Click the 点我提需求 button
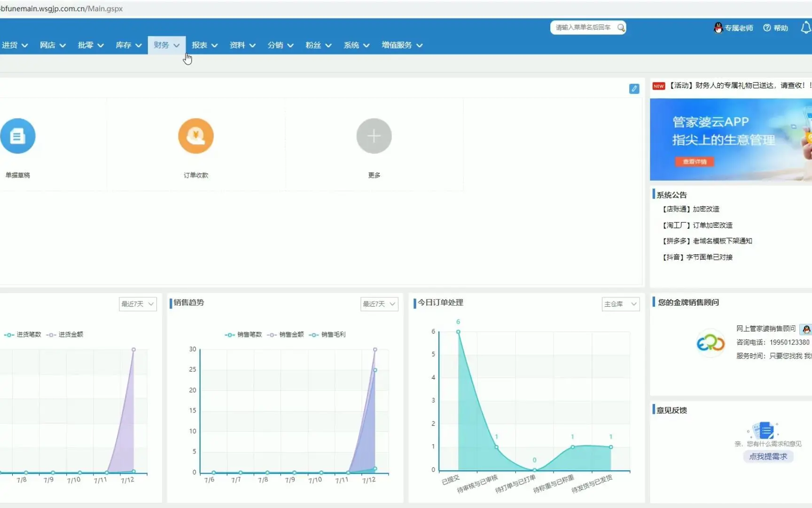 (x=768, y=456)
